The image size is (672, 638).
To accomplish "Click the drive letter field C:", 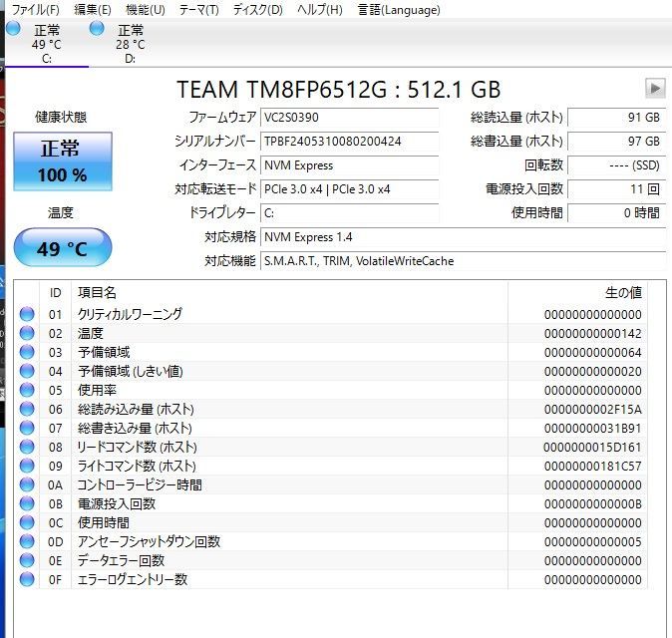I will (x=349, y=213).
